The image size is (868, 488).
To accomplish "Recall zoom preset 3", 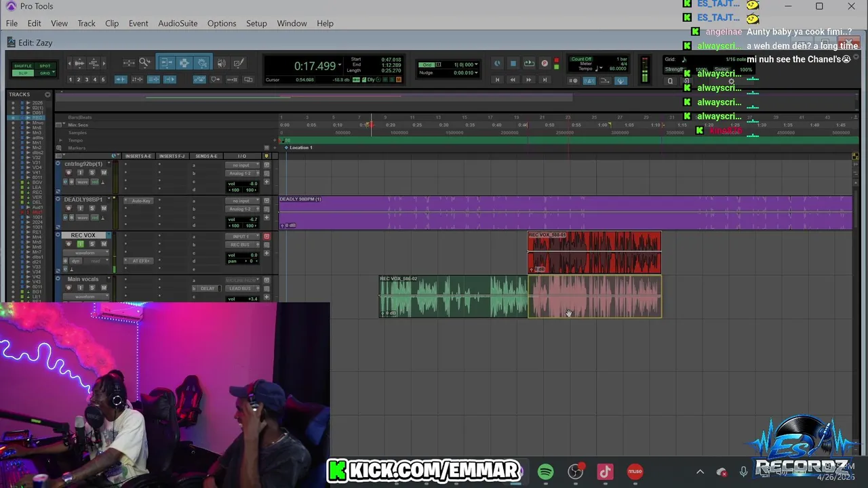I will click(87, 79).
